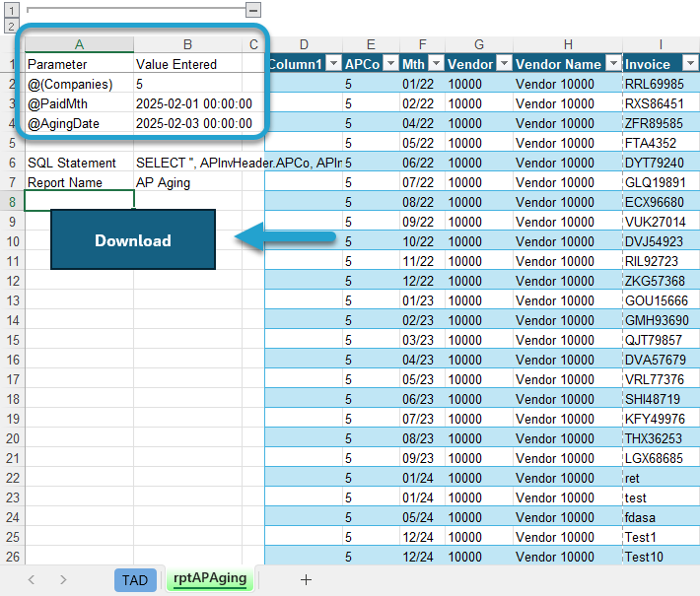Click invoice GOU15666
700x596 pixels.
point(661,300)
